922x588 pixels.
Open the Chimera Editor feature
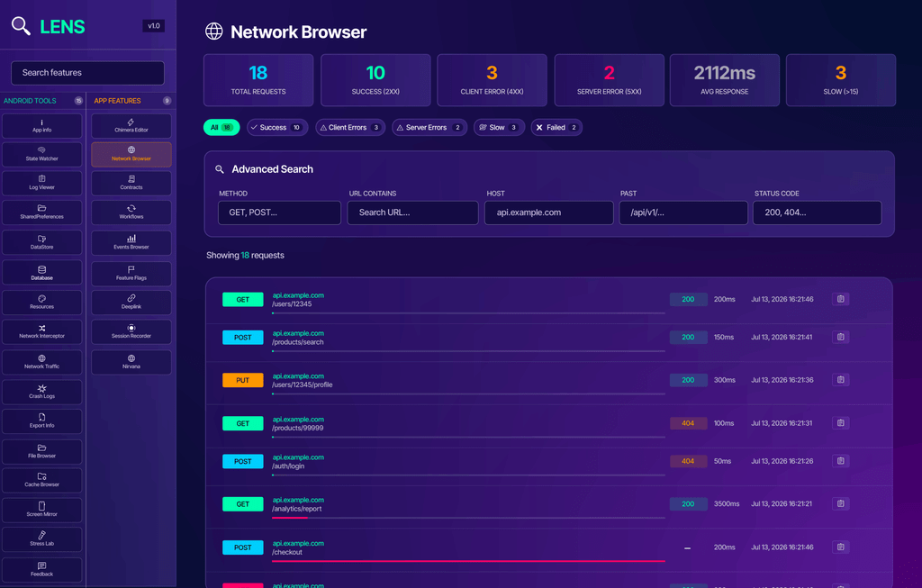(x=131, y=126)
